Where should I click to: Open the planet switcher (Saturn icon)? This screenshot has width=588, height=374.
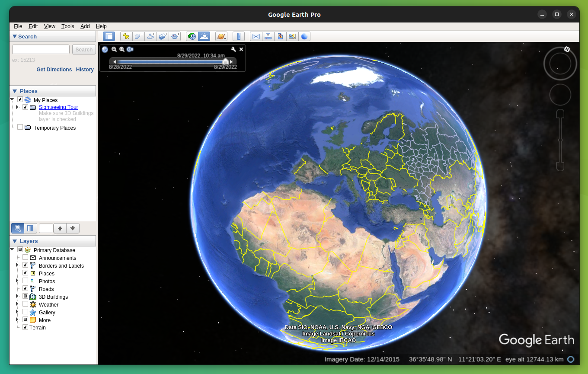(x=221, y=36)
